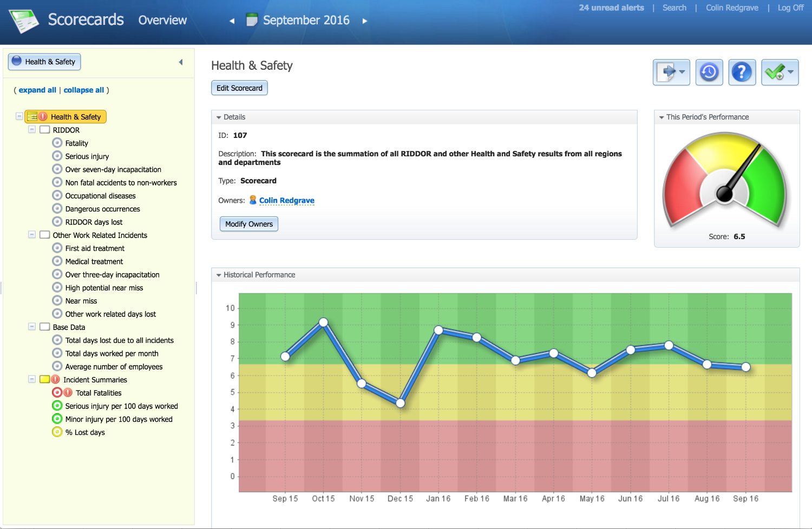Viewport: 812px width, 529px height.
Task: Open the Colin Redgrave owner link
Action: 287,200
